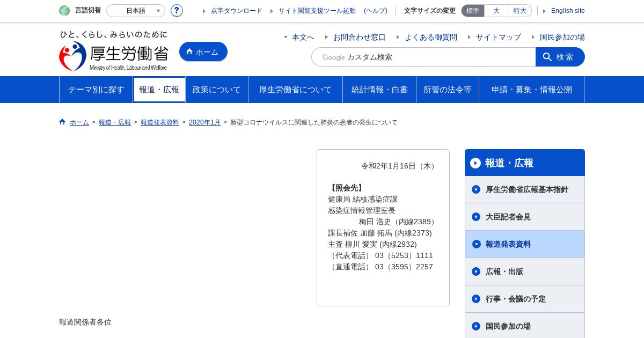The height and width of the screenshot is (338, 644).
Task: Click the ホーム button
Action: pyautogui.click(x=203, y=52)
